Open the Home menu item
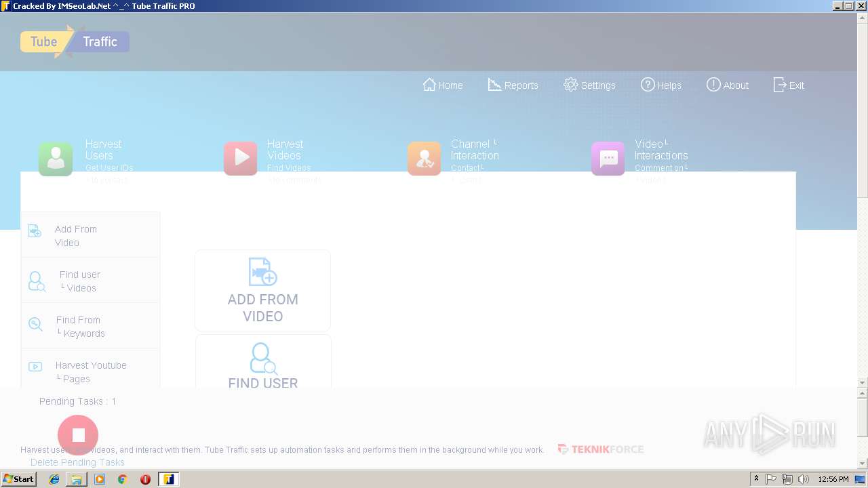The height and width of the screenshot is (488, 868). (443, 85)
